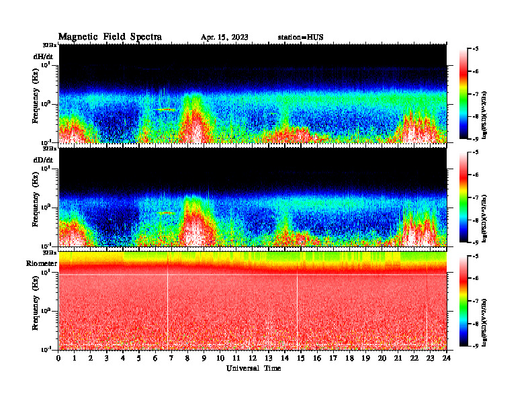Click '-6' on the dH/dt color bar scale
The image size is (532, 411).
pyautogui.click(x=476, y=71)
